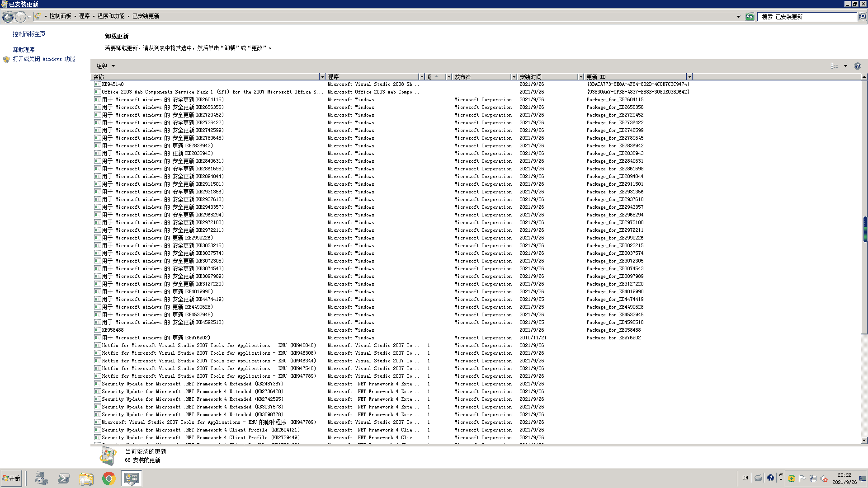
Task: Click the shield icon beside Windows 功能
Action: pyautogui.click(x=6, y=59)
